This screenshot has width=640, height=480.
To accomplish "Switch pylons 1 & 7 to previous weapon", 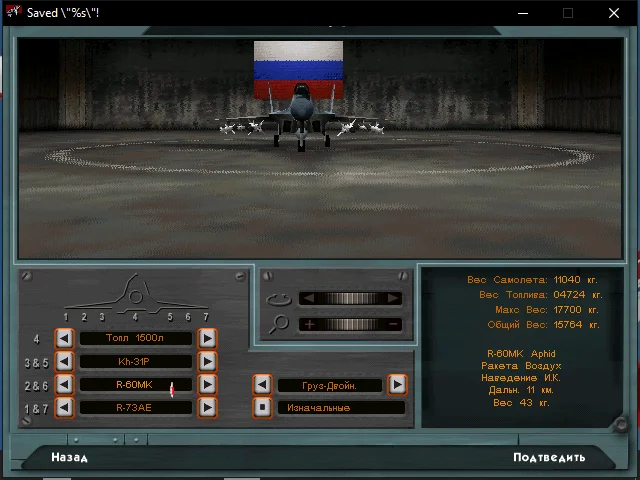I will tap(64, 408).
